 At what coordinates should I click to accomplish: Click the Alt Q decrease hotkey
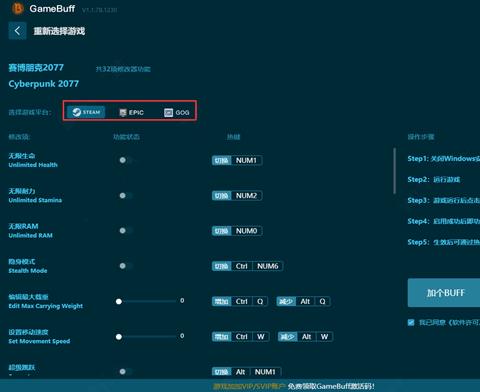click(x=303, y=301)
